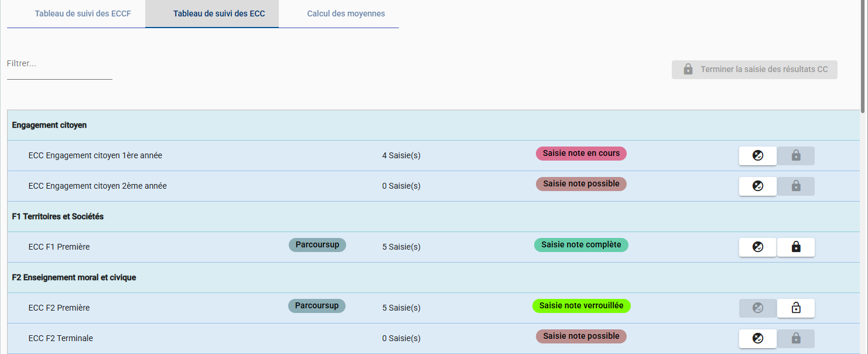Select the F2 Enseignement moral et civique header
Image resolution: width=868 pixels, height=354 pixels.
click(434, 278)
